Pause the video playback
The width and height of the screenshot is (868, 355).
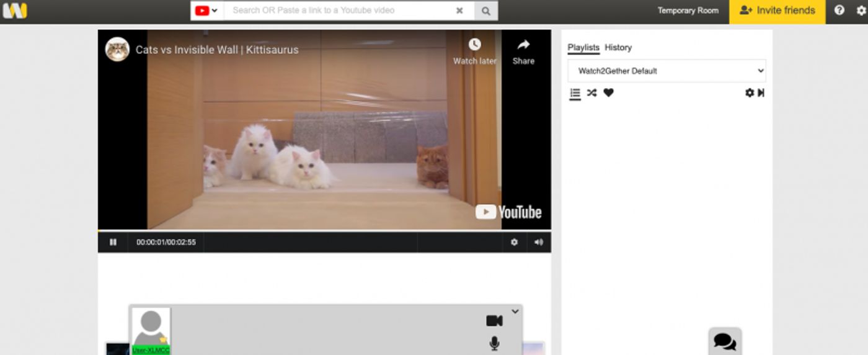[x=113, y=242]
